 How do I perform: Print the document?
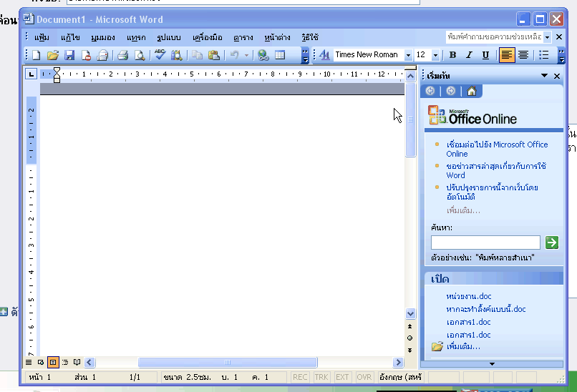point(122,55)
